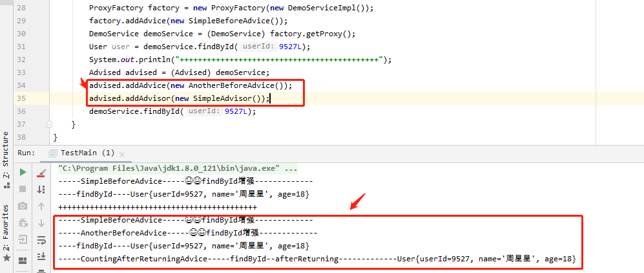This screenshot has width=644, height=273.
Task: Click the java.exe command line in console
Action: point(178,169)
